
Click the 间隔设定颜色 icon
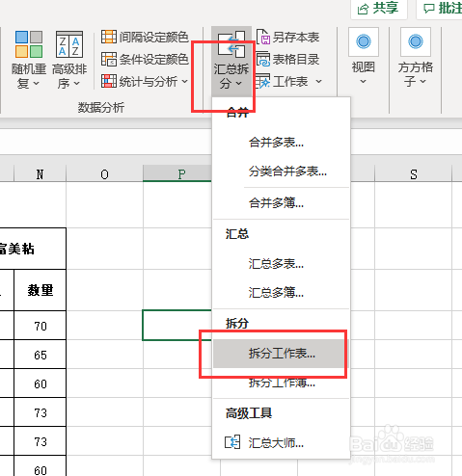tap(109, 37)
